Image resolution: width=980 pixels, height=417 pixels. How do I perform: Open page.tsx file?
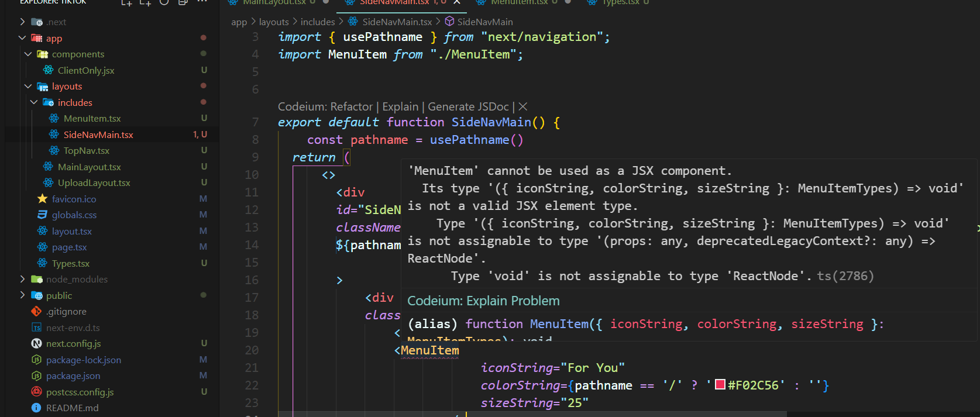(70, 247)
